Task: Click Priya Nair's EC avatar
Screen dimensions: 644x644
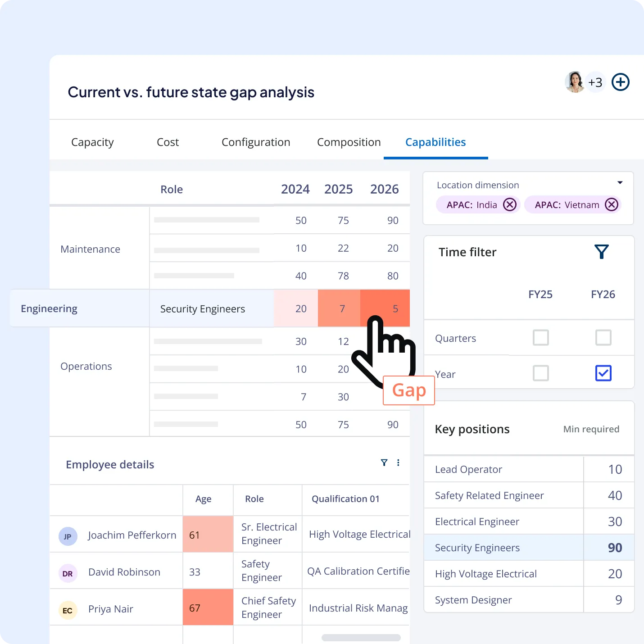Action: pyautogui.click(x=68, y=610)
